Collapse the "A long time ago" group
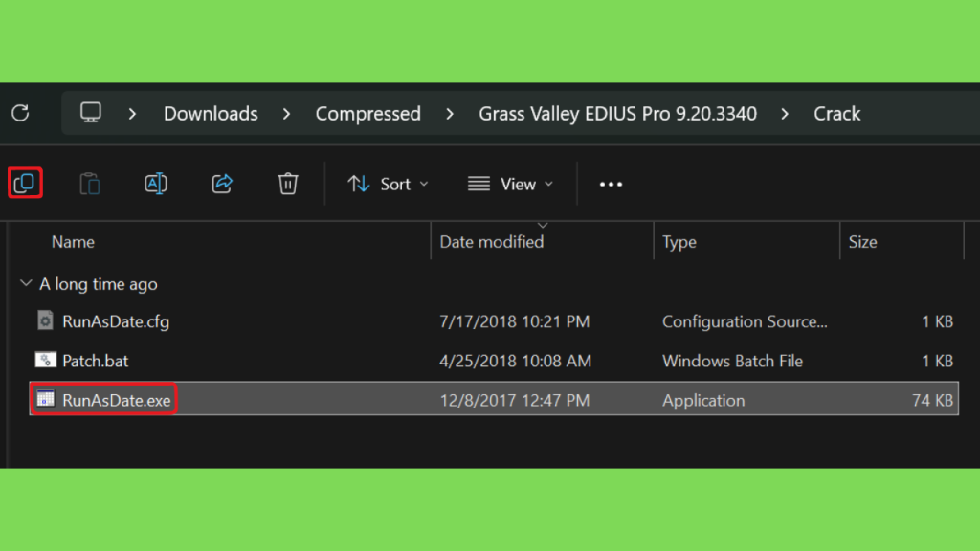 tap(26, 283)
